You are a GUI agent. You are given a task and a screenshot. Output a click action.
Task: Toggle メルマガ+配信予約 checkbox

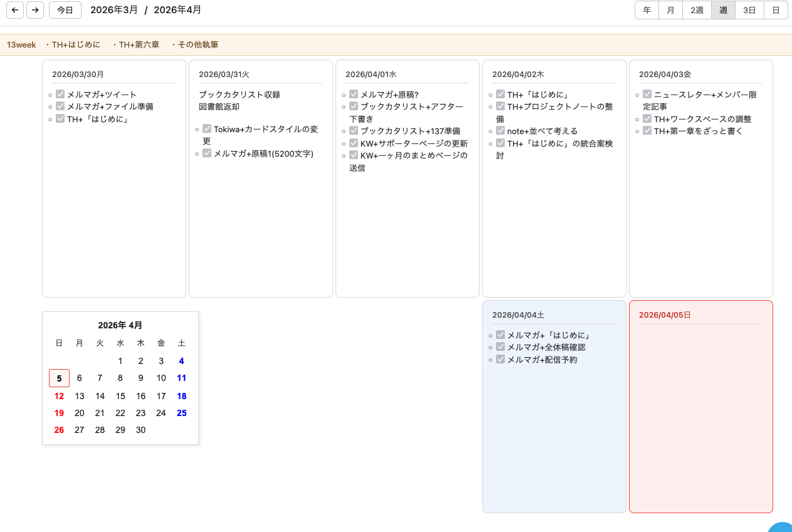coord(500,359)
